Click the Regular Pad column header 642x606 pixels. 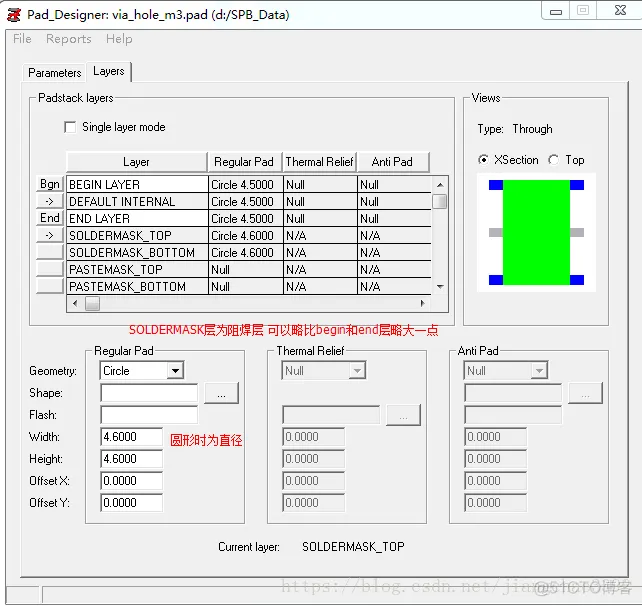coord(244,162)
